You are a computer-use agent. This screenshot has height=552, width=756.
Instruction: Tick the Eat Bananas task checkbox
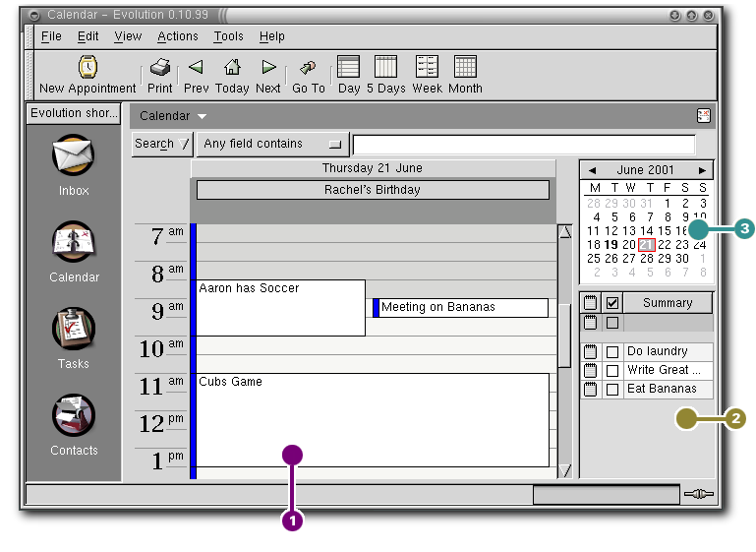(x=612, y=389)
